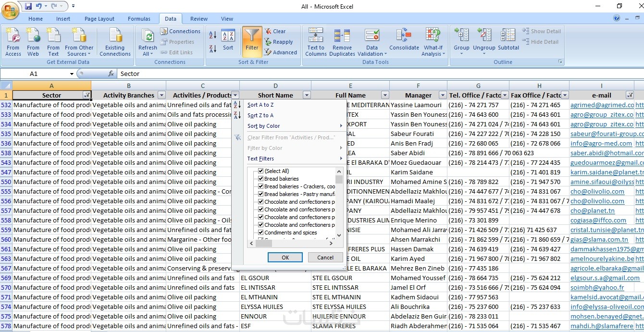Open Consolidate tool
Viewport: 644px width, 332px height.
pyautogui.click(x=404, y=39)
